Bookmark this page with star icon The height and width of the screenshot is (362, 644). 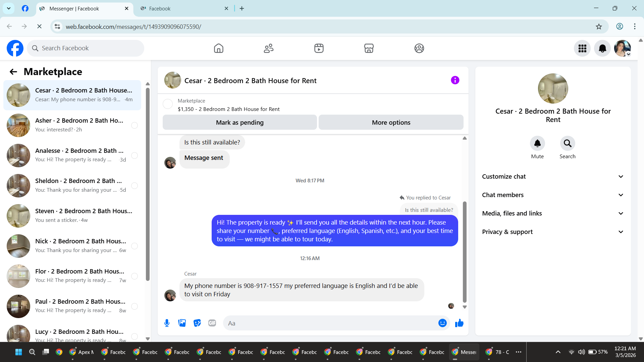[599, 26]
